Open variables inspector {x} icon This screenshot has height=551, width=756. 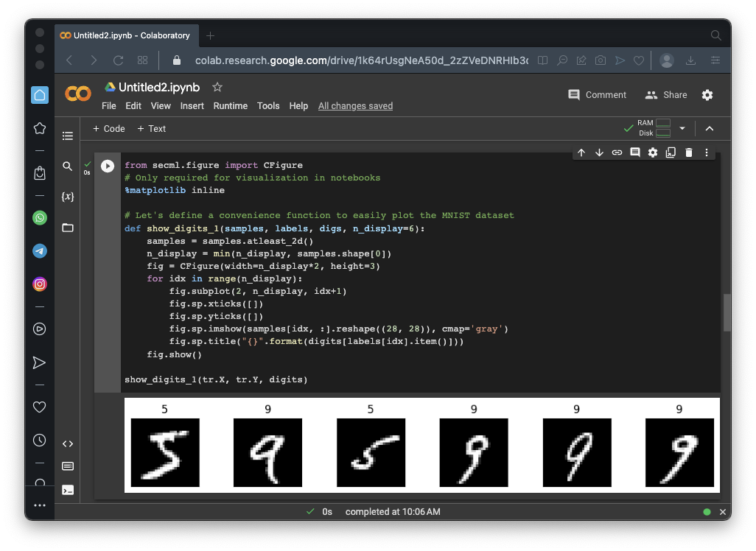(x=68, y=197)
